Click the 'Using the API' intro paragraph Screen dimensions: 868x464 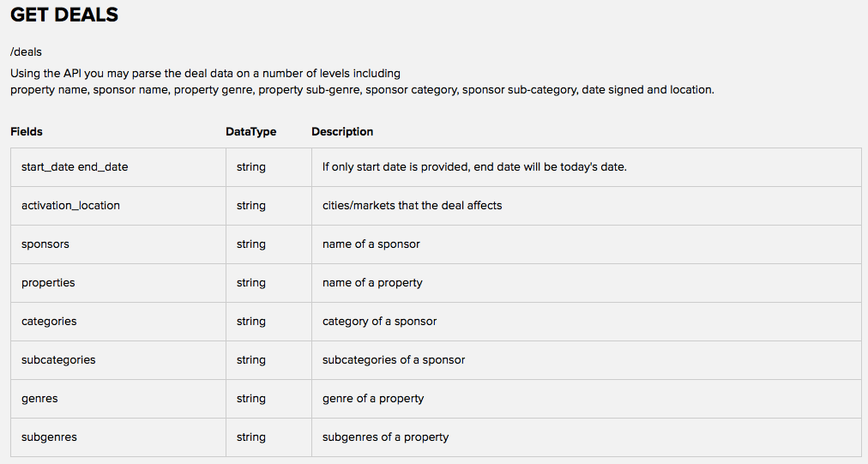pos(362,81)
